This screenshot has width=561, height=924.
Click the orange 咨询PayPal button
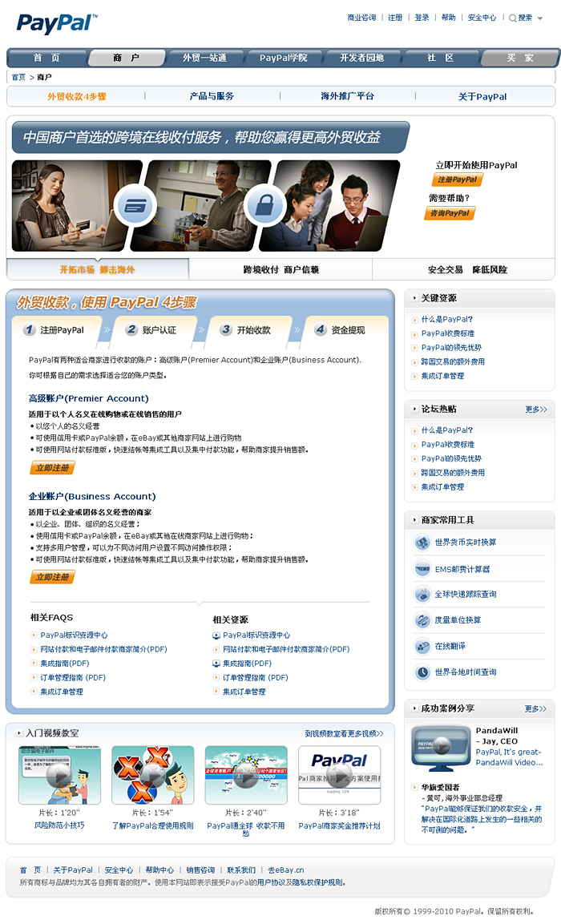point(450,213)
